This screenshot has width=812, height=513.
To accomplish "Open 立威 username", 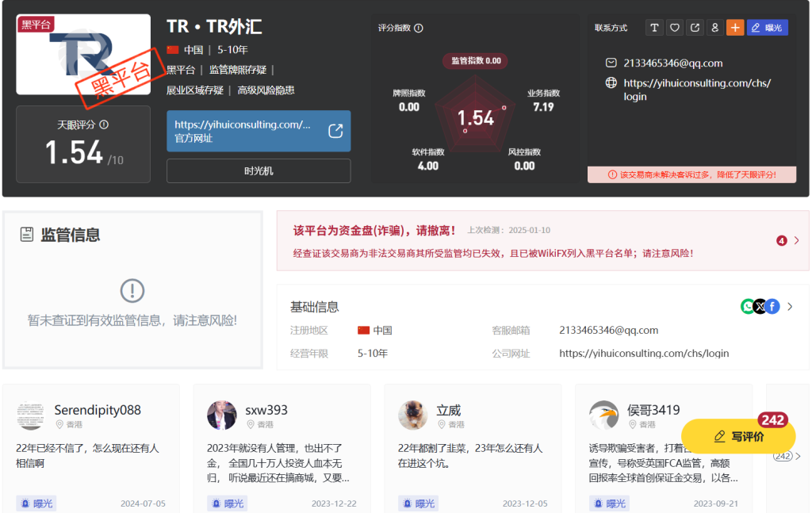I will (449, 411).
